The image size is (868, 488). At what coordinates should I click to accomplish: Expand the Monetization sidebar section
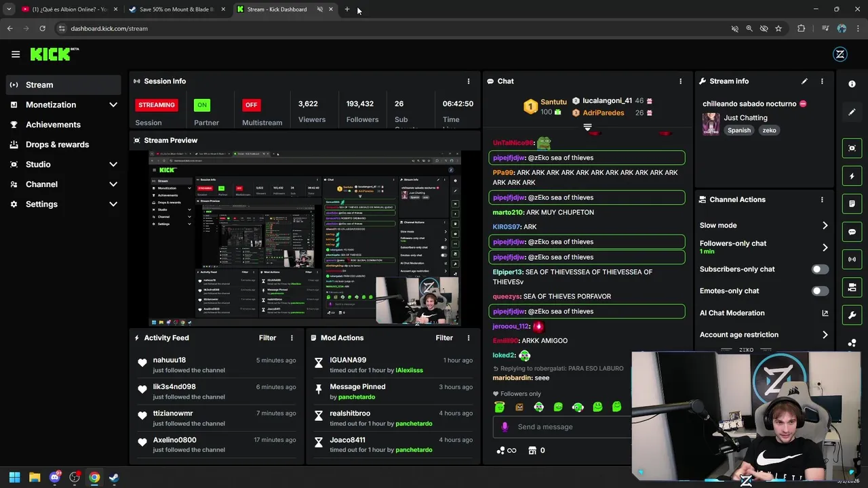click(65, 104)
